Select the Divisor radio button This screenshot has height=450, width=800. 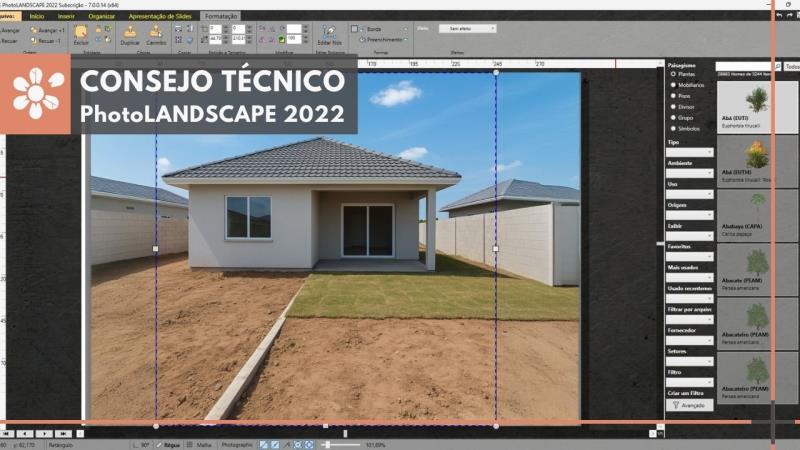673,107
